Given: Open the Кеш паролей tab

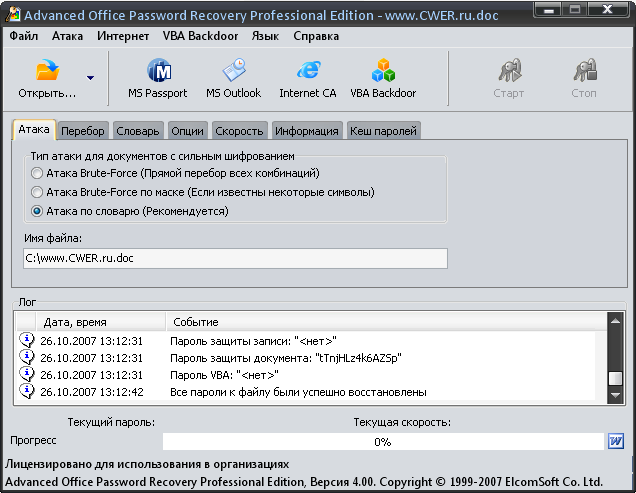Looking at the screenshot, I should point(383,131).
